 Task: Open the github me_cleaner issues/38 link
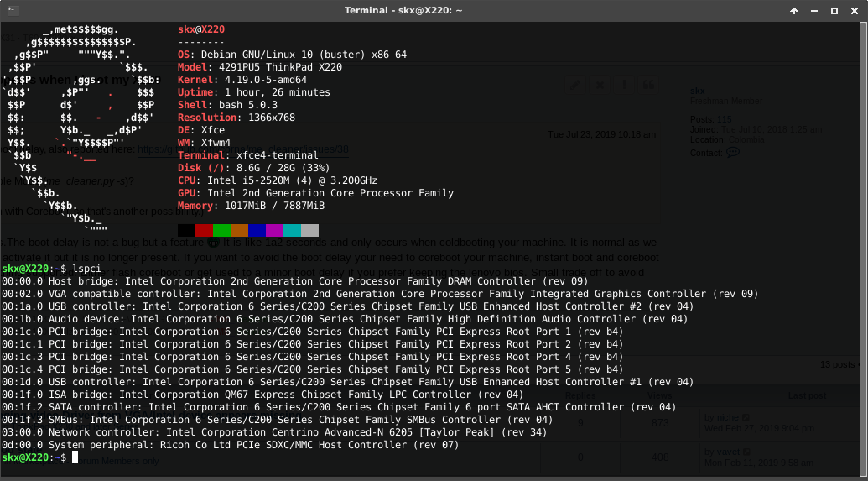pos(243,149)
